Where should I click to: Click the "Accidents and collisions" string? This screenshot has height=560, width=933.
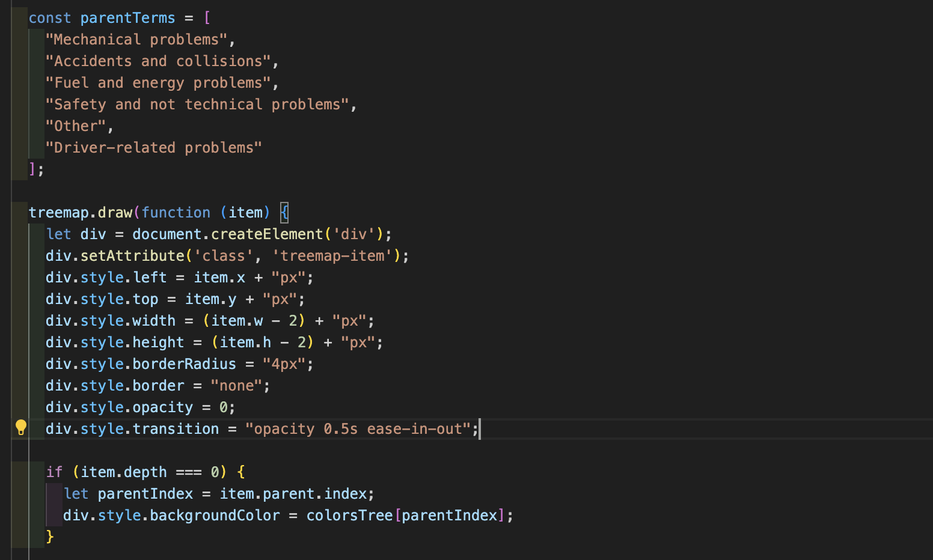tap(158, 61)
